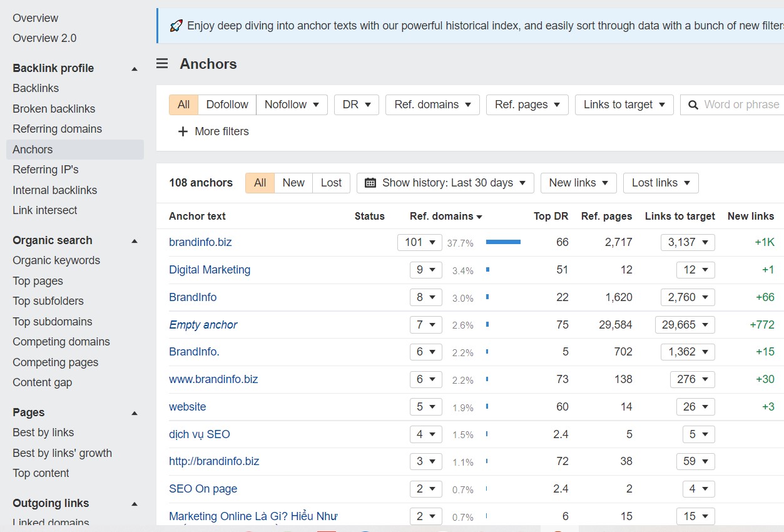Open the DR filter dropdown

pos(357,105)
